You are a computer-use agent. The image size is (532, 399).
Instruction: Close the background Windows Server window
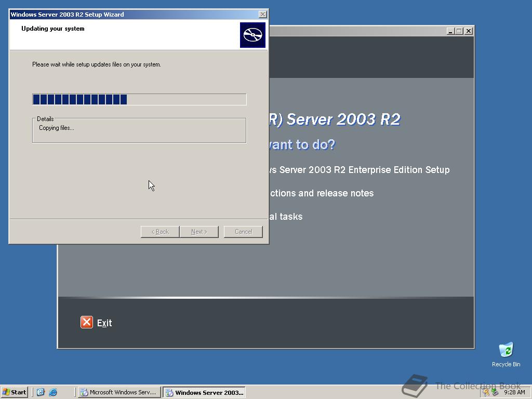click(469, 31)
